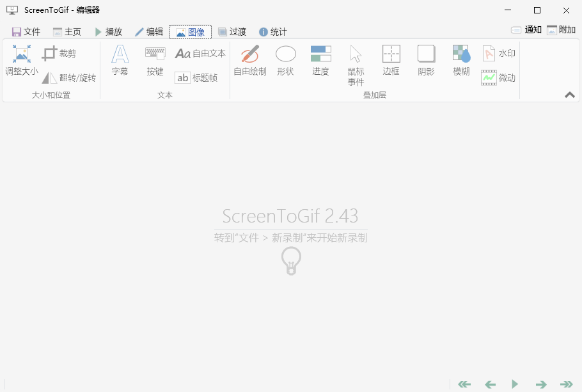Open the 文件 (File) menu tab
The image size is (582, 392).
[x=26, y=31]
